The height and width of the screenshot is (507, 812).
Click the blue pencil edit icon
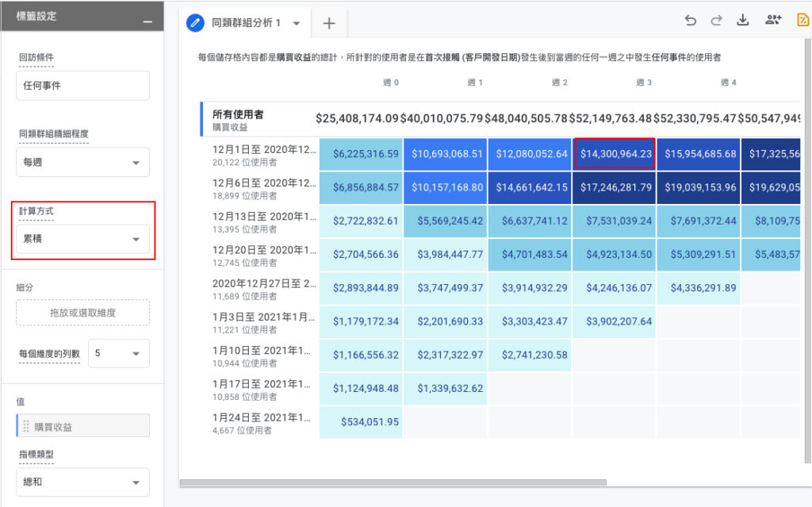point(195,23)
